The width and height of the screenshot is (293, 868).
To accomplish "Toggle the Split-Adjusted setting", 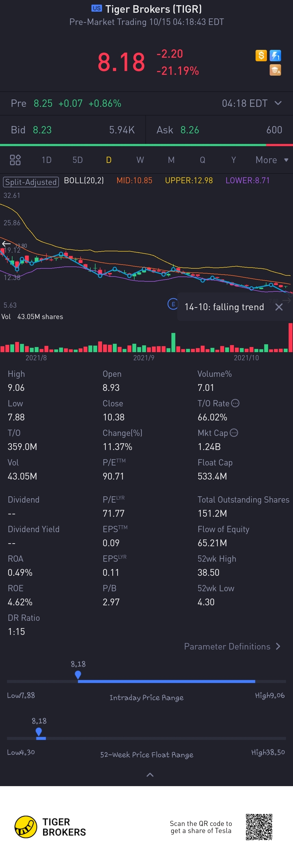I will [31, 182].
